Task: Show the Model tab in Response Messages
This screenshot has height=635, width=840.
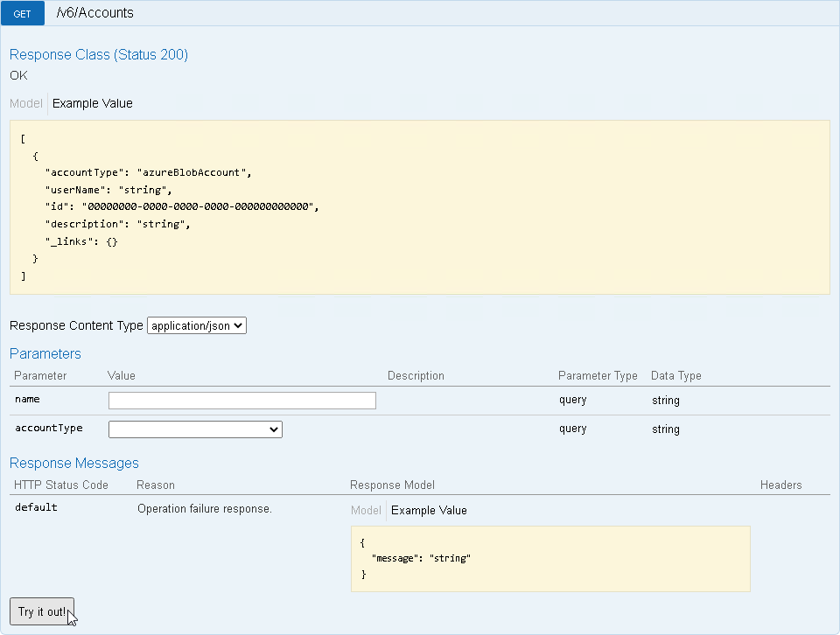Action: pos(366,510)
